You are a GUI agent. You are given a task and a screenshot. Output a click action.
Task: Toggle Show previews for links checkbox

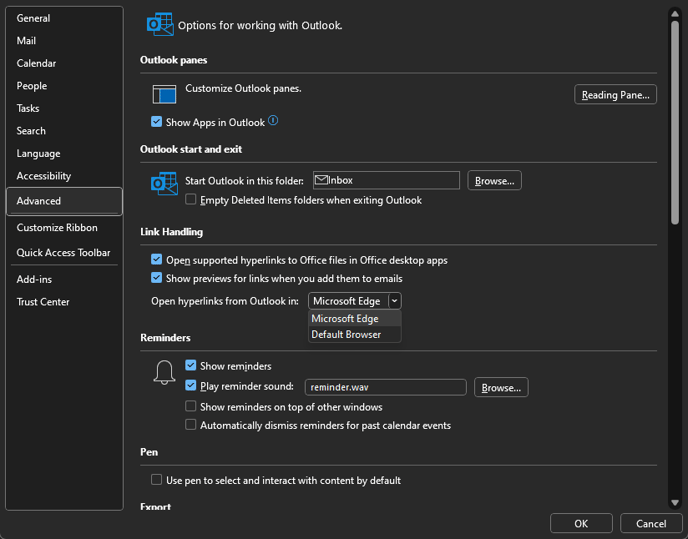[156, 278]
